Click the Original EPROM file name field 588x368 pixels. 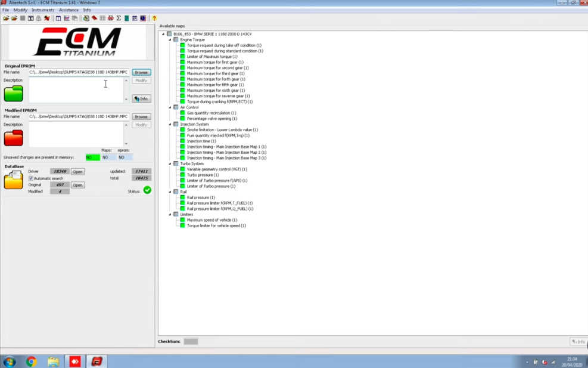[x=79, y=72]
